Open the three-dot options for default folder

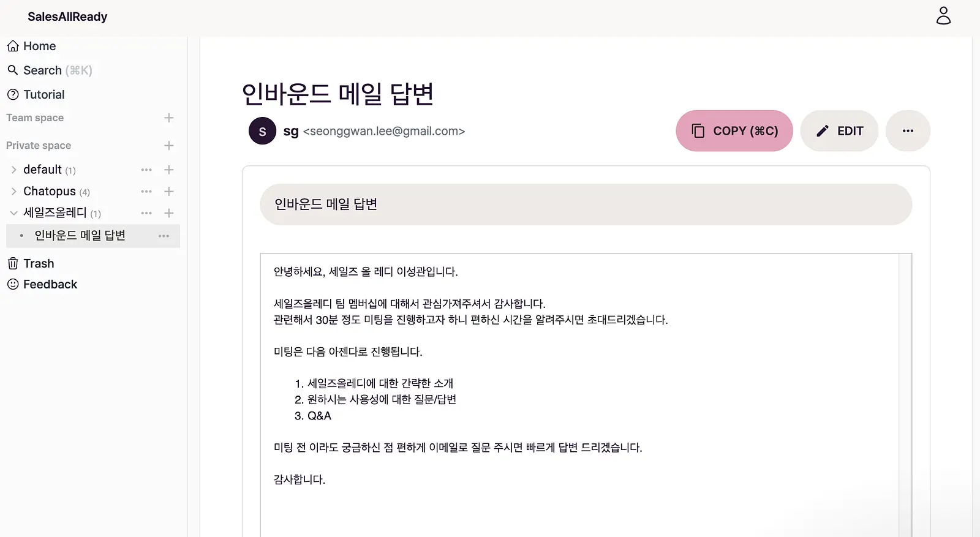click(x=146, y=170)
